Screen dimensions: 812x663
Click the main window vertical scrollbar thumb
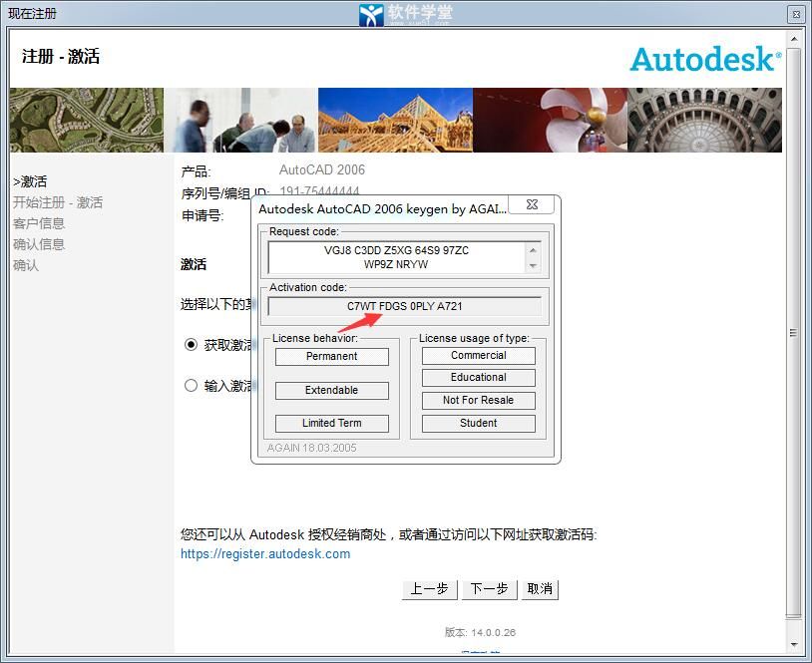pyautogui.click(x=794, y=332)
